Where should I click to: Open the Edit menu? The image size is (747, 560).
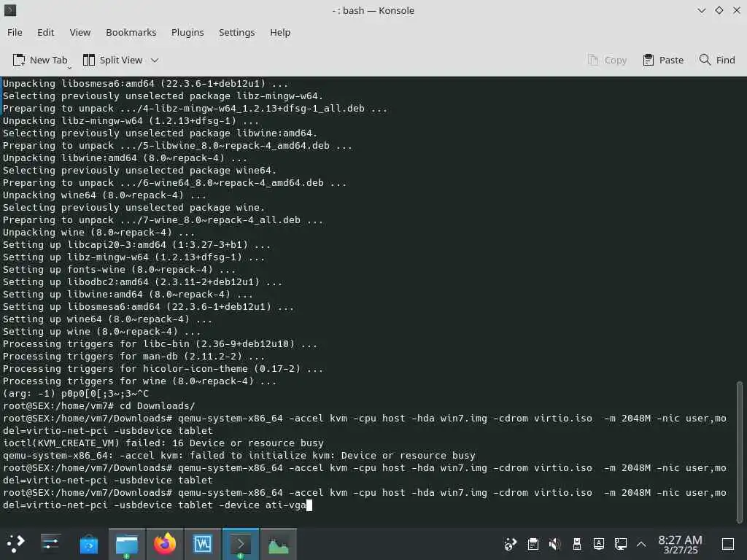click(x=46, y=32)
